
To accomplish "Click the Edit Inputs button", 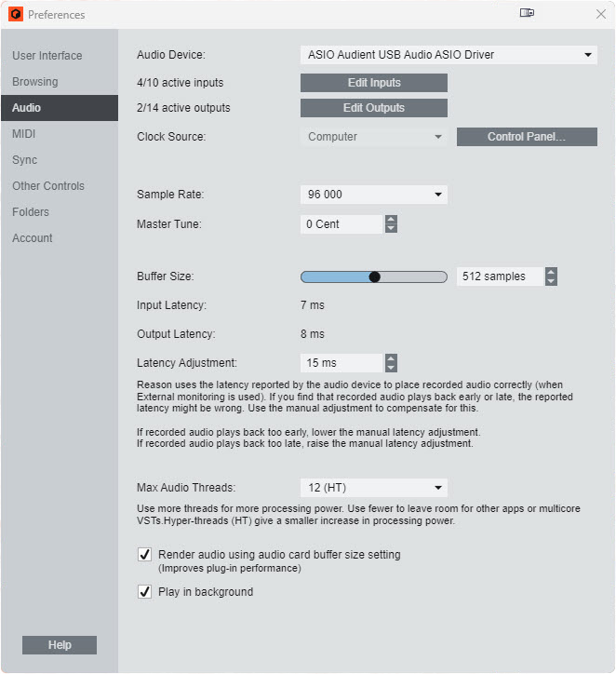I will coord(373,83).
